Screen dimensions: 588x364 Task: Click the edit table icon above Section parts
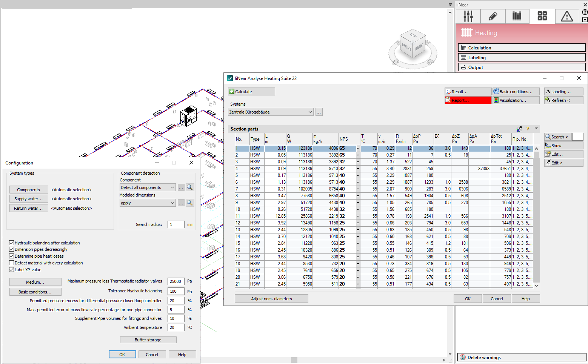pos(520,129)
